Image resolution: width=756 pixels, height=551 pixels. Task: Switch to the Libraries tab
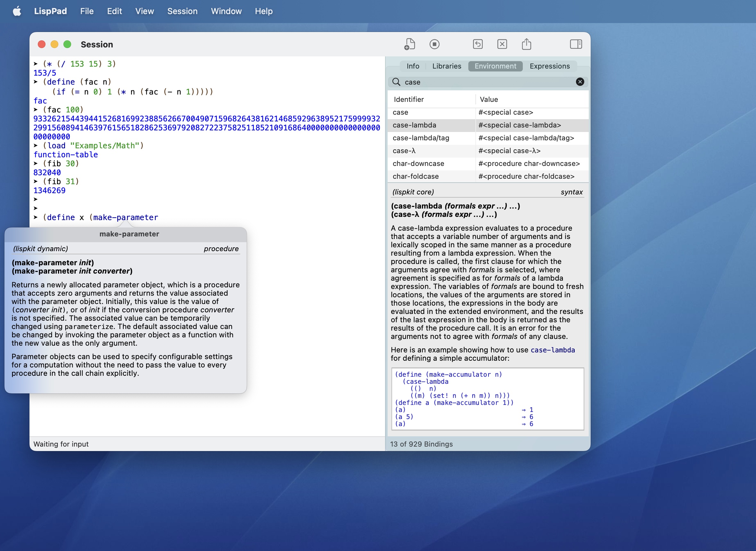point(447,66)
